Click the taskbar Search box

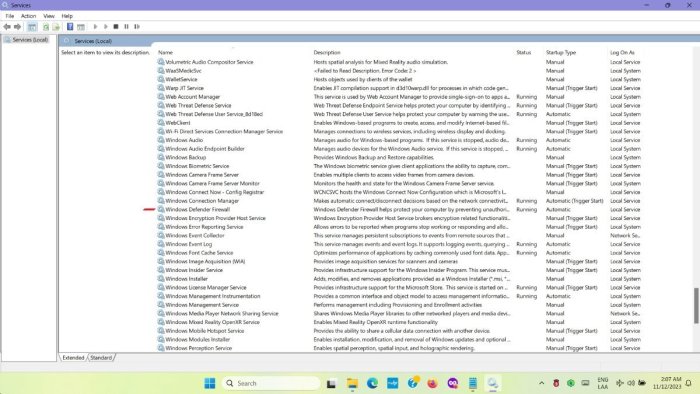pos(271,383)
